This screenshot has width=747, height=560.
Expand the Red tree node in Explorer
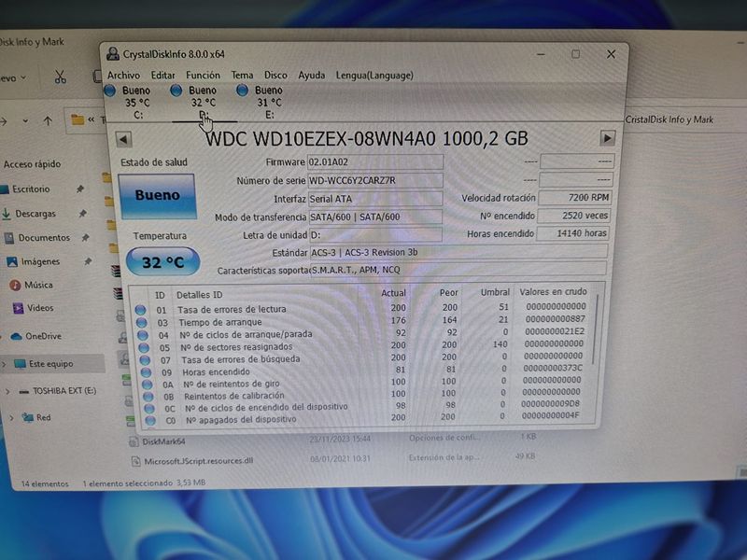(x=11, y=417)
